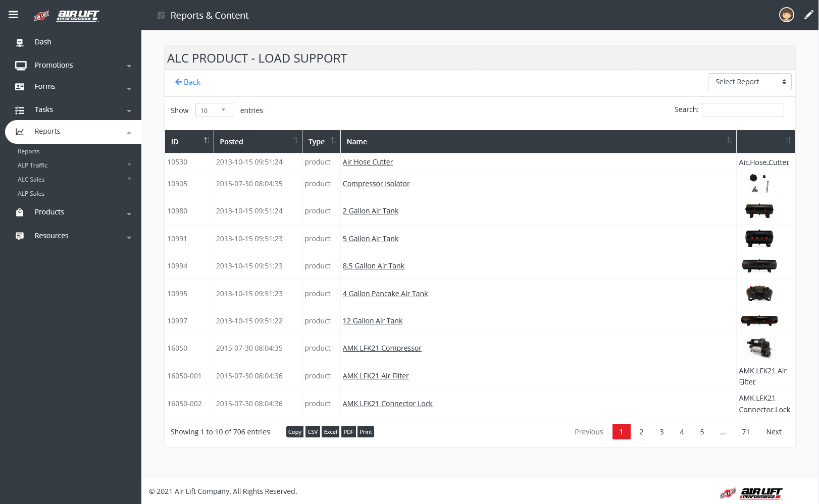Open 2 Gallon Air Tank thumbnail image
819x504 pixels.
point(759,210)
